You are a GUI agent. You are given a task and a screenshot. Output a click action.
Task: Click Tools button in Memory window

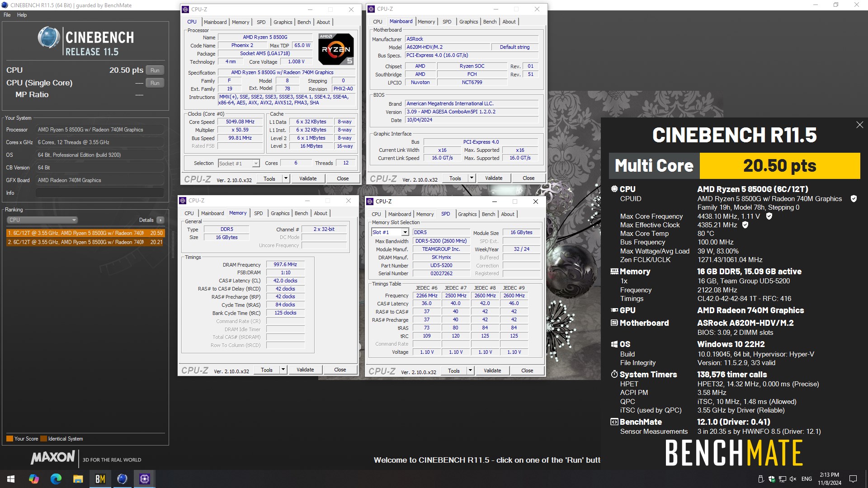click(x=267, y=370)
